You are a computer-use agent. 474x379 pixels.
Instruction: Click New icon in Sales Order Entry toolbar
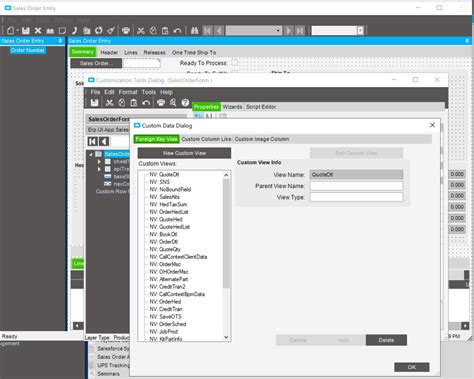coord(10,31)
